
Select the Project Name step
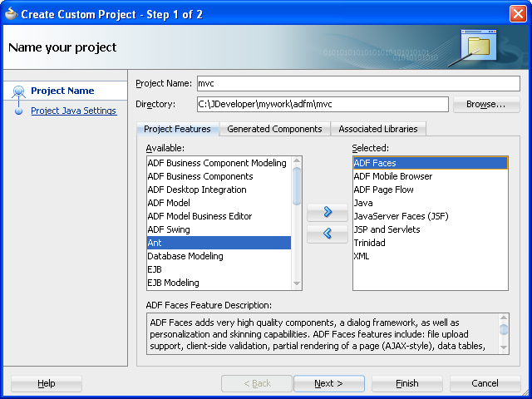click(62, 91)
